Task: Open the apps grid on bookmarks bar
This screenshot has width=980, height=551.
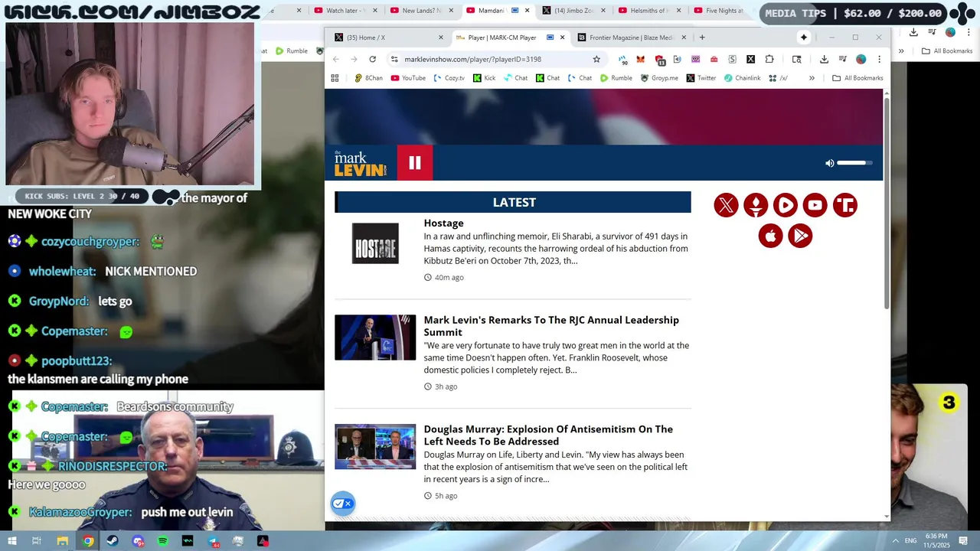Action: [335, 78]
